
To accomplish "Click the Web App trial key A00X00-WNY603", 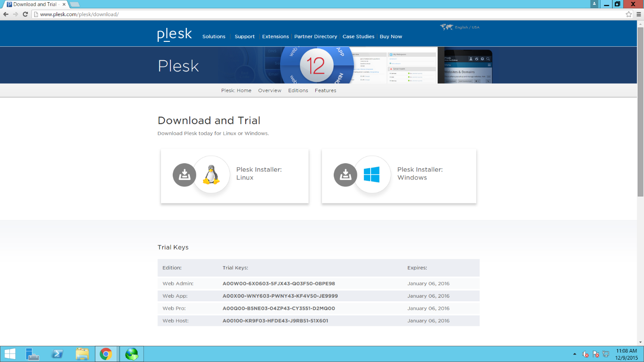I will click(x=280, y=296).
